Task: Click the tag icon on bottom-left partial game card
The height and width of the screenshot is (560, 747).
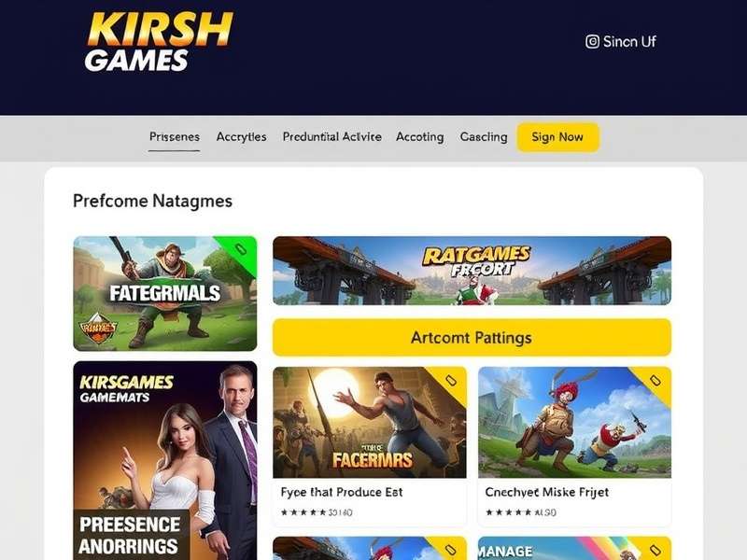Action: pyautogui.click(x=451, y=551)
